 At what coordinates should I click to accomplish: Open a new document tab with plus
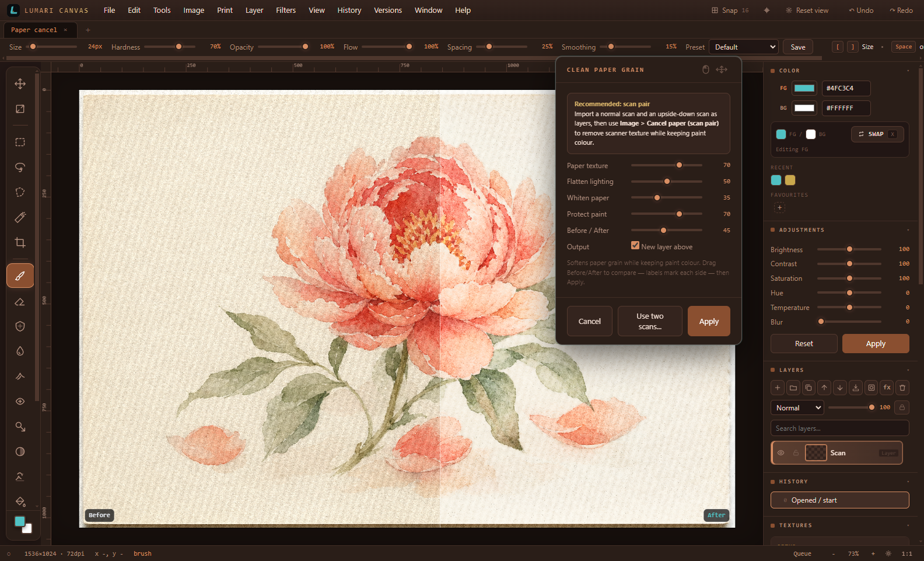click(88, 30)
